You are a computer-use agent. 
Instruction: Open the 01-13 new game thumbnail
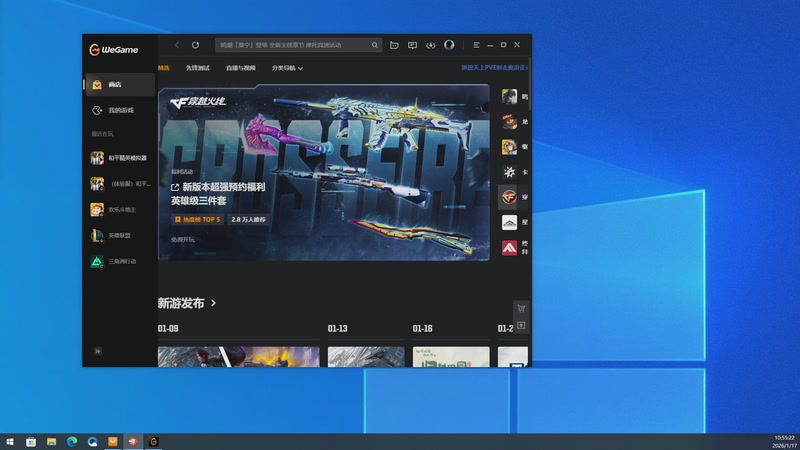pyautogui.click(x=366, y=357)
